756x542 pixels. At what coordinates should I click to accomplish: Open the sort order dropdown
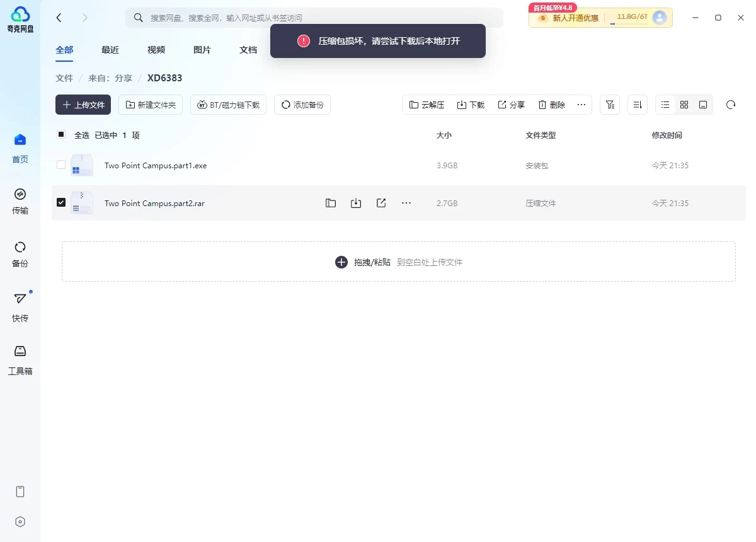[x=638, y=105]
